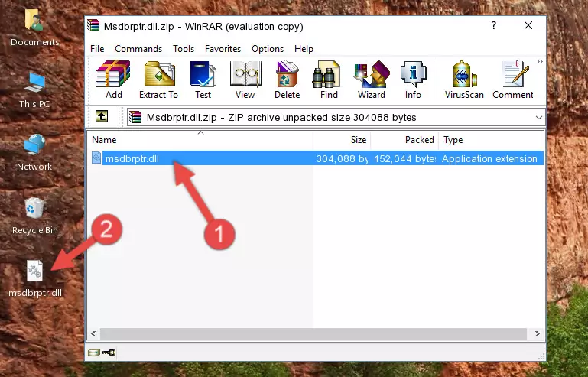Sort list by Name column
Screen dimensions: 588x377
pyautogui.click(x=200, y=139)
